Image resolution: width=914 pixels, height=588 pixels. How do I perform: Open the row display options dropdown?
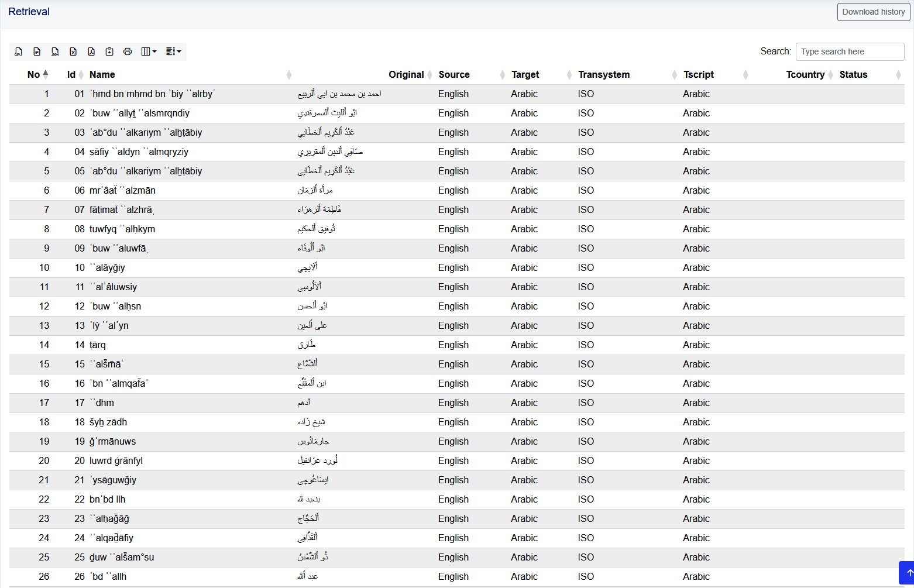click(174, 51)
